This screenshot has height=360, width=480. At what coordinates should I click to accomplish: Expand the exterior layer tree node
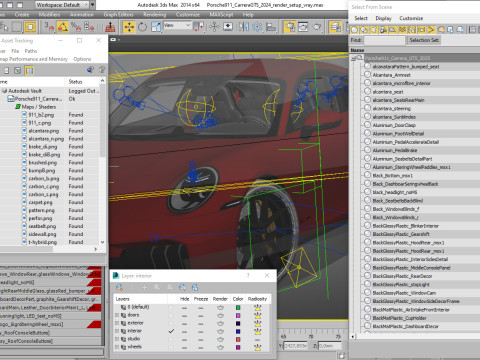click(x=117, y=323)
